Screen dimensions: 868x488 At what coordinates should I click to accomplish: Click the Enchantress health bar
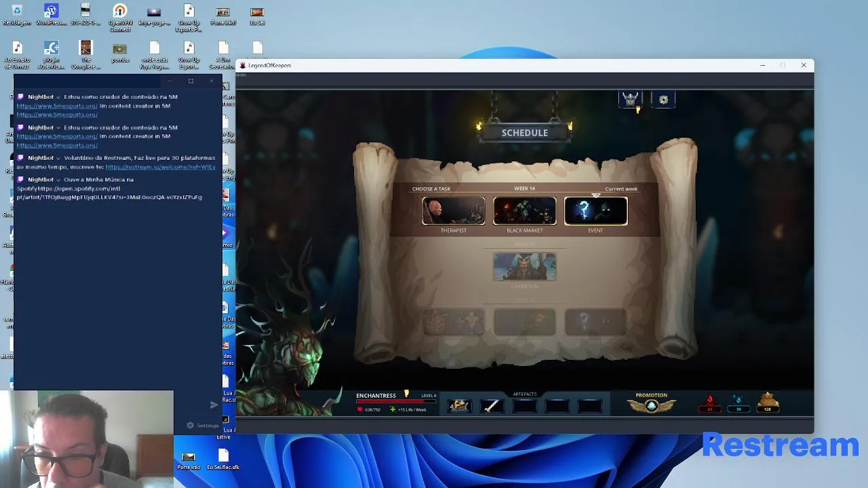coord(397,401)
